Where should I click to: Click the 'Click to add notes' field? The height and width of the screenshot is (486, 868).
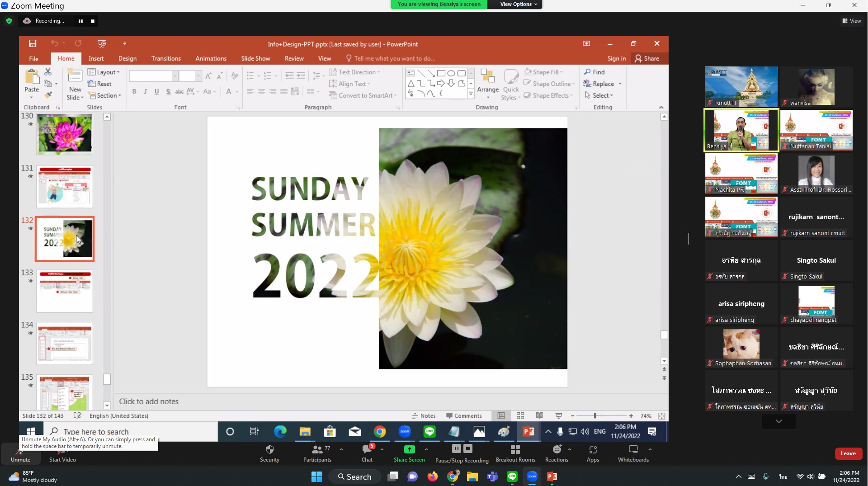click(x=391, y=401)
